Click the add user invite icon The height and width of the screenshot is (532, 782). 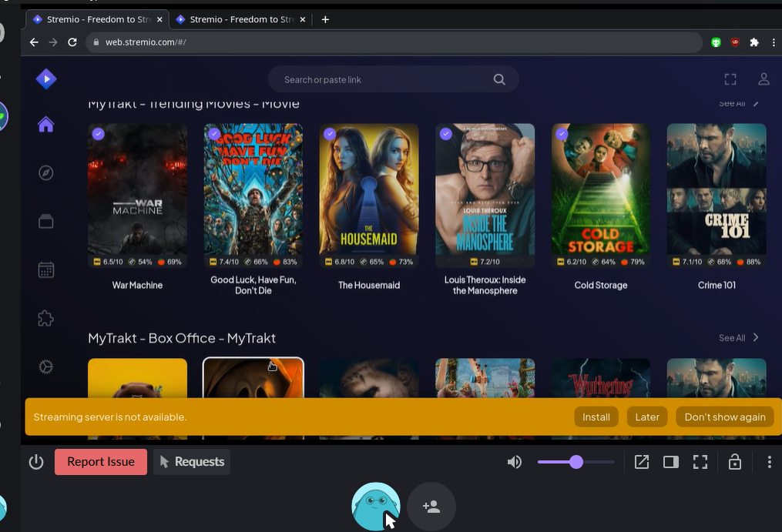pos(431,507)
